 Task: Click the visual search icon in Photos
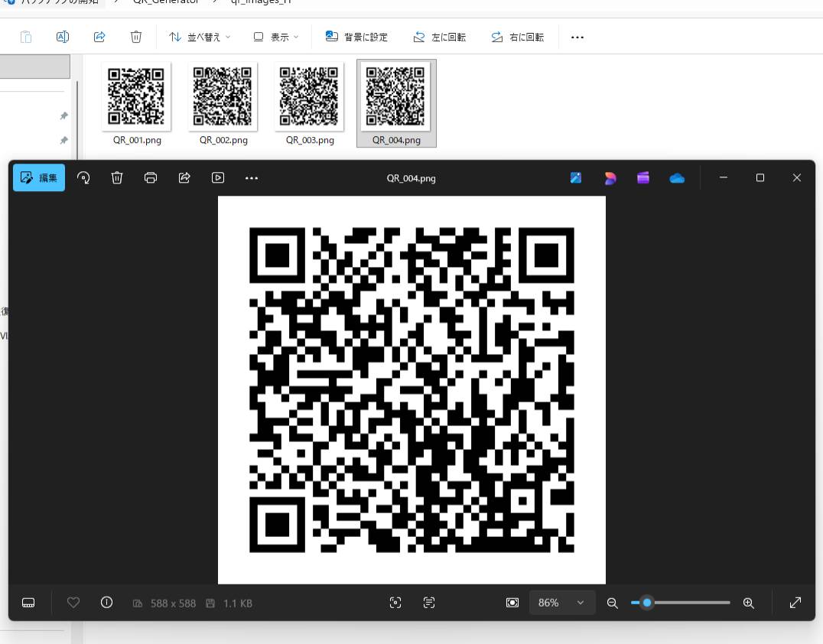[x=395, y=603]
